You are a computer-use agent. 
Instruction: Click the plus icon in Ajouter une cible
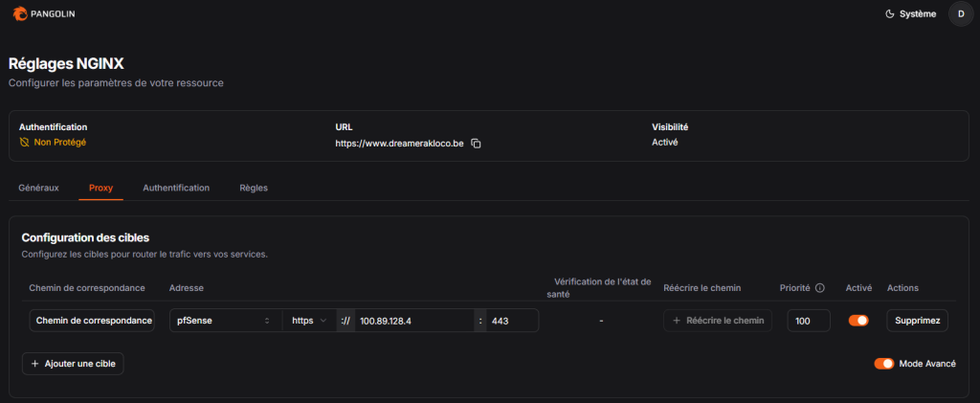pyautogui.click(x=35, y=364)
